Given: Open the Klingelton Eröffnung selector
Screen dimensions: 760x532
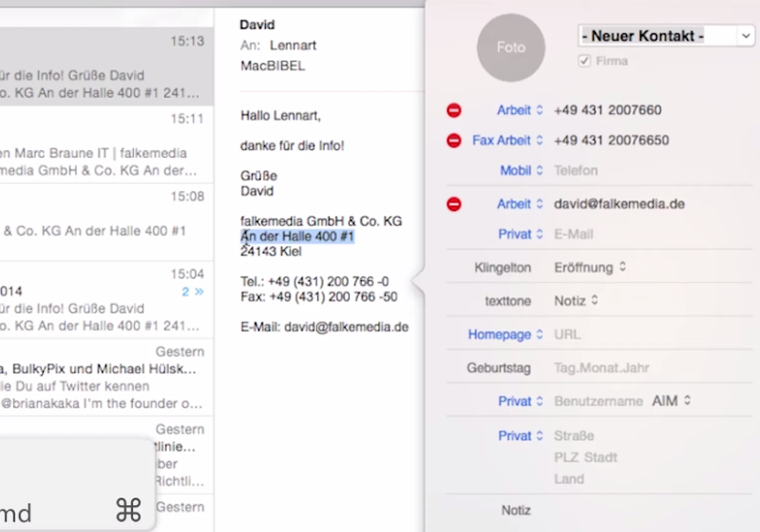Looking at the screenshot, I should tap(590, 268).
